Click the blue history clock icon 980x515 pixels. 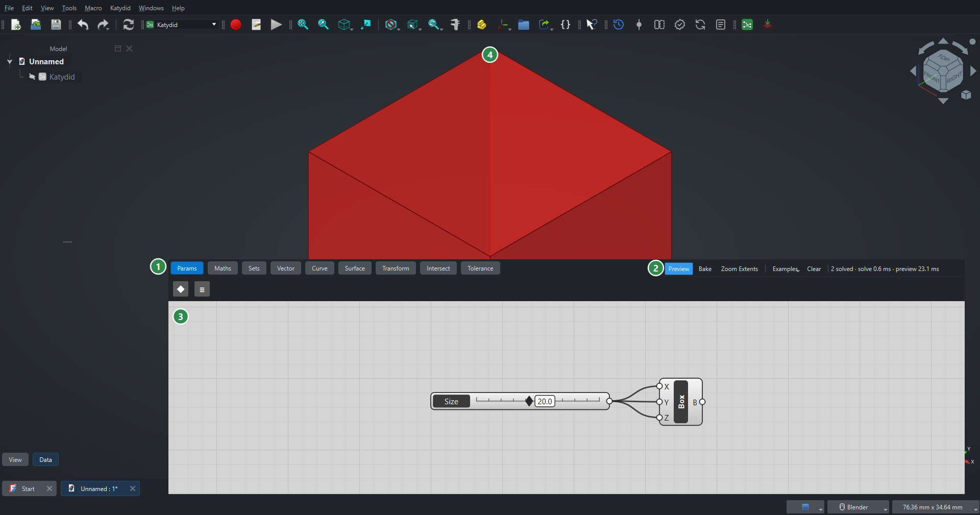pyautogui.click(x=619, y=24)
